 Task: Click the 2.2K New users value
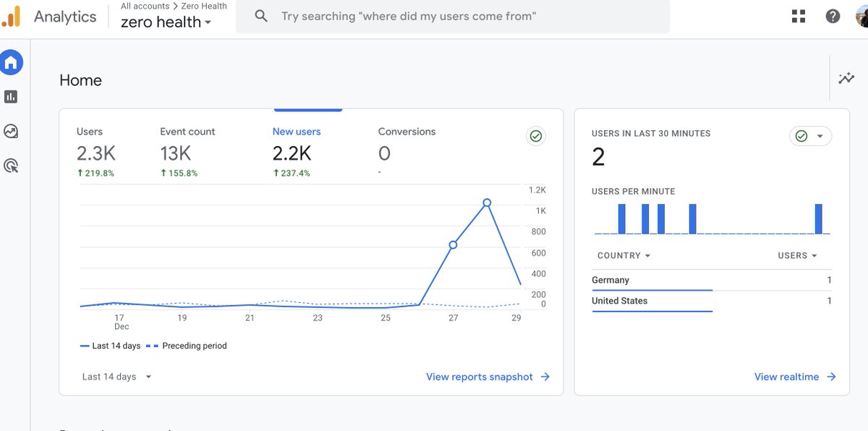coord(292,153)
